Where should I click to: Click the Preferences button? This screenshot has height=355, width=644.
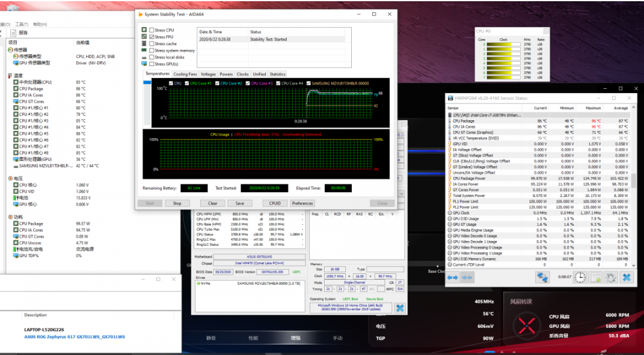302,203
